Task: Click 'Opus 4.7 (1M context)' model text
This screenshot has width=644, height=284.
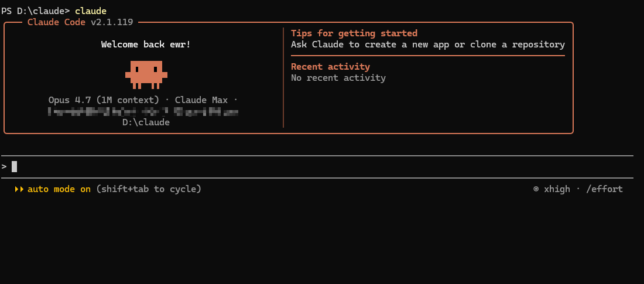Action: [x=104, y=100]
